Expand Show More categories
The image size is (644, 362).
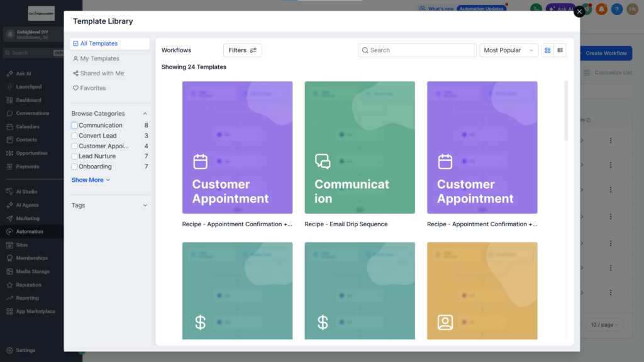pos(91,180)
